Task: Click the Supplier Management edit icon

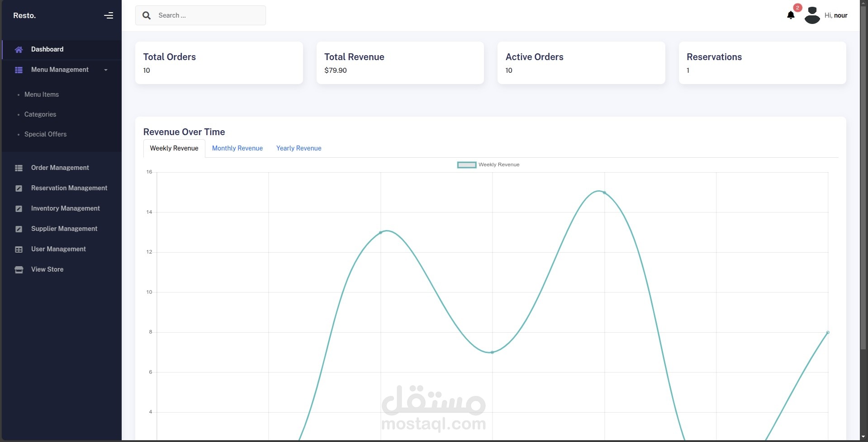Action: 19,229
